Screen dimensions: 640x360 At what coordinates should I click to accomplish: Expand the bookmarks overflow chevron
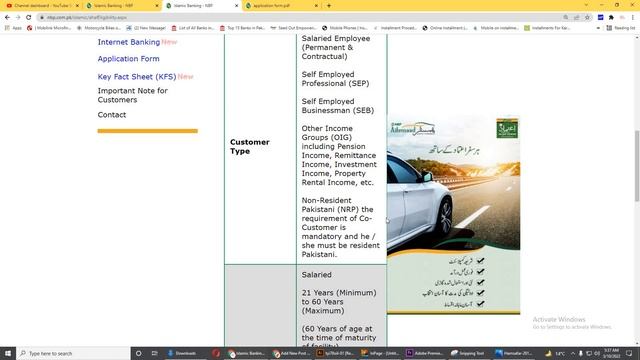tap(598, 28)
